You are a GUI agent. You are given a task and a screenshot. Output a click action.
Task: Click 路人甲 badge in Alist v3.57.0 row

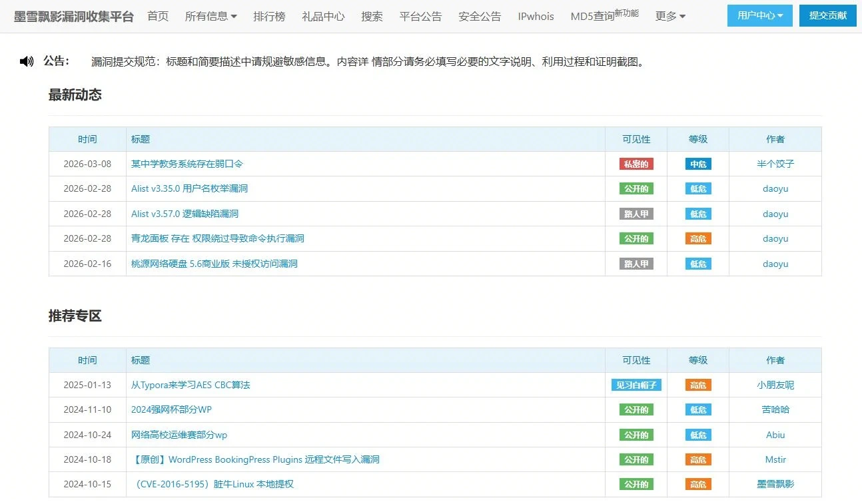636,214
